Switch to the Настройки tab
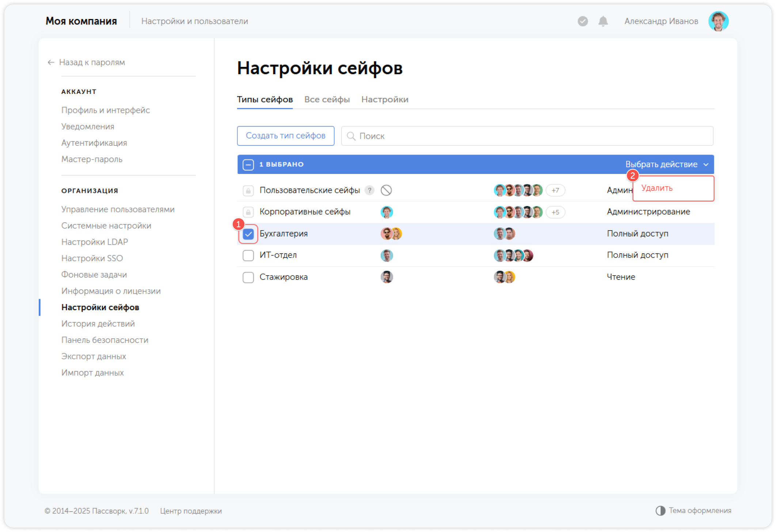The height and width of the screenshot is (532, 776). tap(385, 99)
